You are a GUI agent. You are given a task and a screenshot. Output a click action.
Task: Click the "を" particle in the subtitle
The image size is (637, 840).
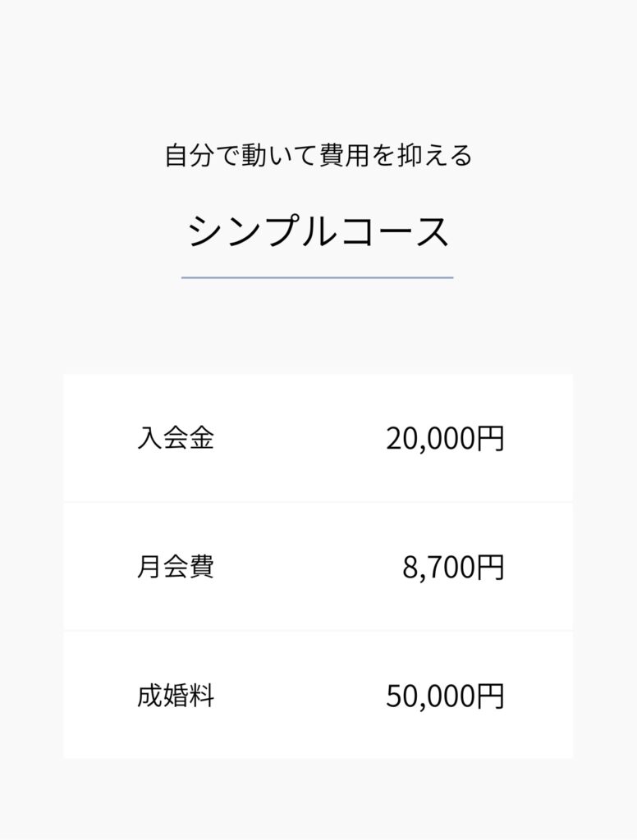point(383,155)
